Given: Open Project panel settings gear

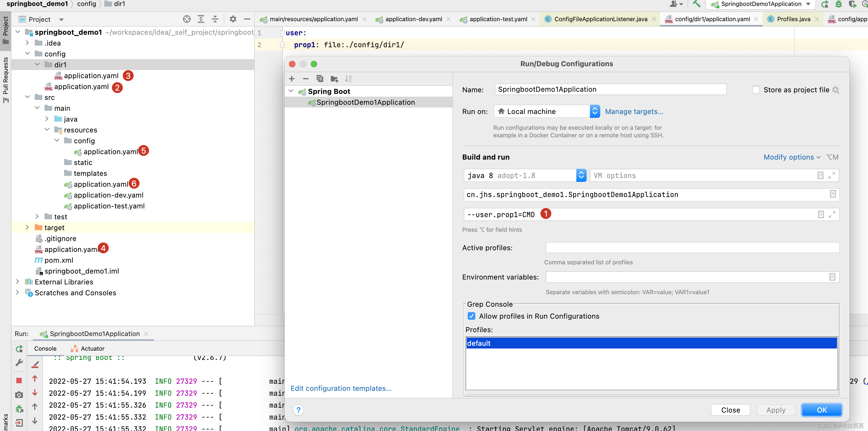Looking at the screenshot, I should click(x=233, y=19).
